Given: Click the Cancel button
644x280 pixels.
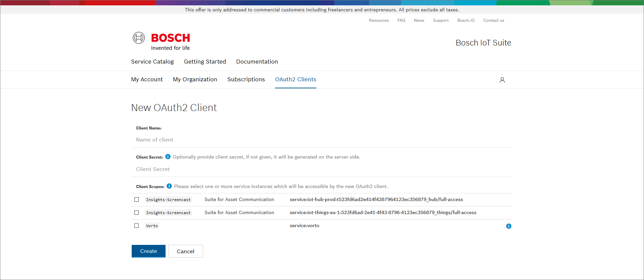Looking at the screenshot, I should tap(185, 251).
